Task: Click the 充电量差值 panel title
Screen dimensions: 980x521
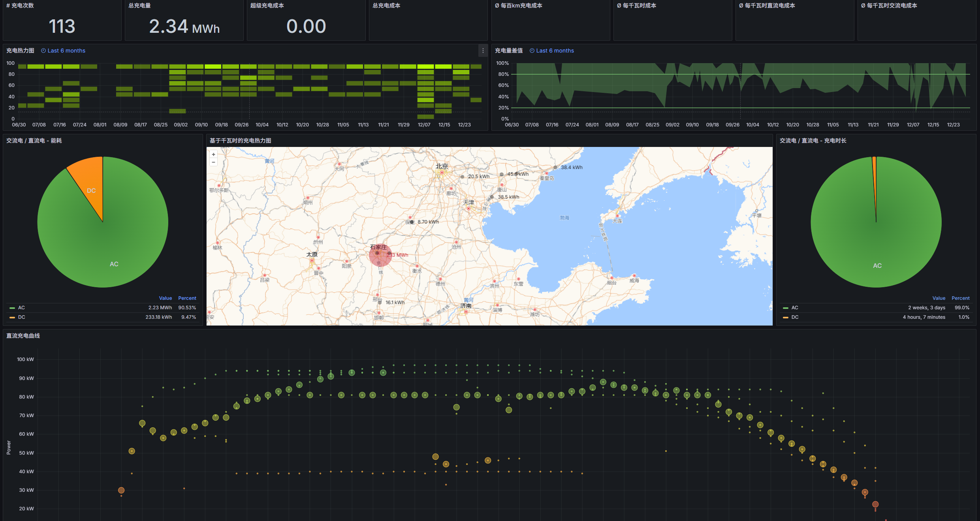Action: tap(508, 51)
